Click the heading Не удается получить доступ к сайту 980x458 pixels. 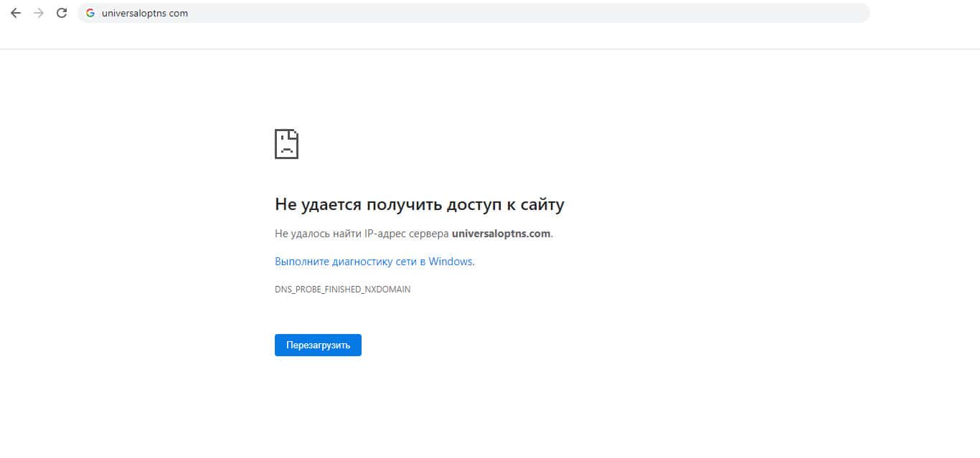[x=419, y=204]
